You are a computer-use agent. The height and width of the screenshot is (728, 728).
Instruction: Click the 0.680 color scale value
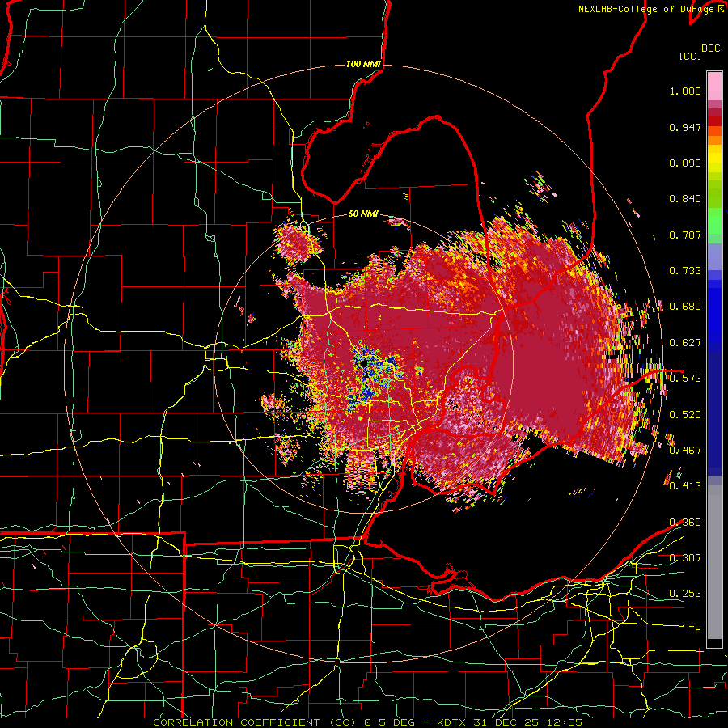pyautogui.click(x=685, y=307)
